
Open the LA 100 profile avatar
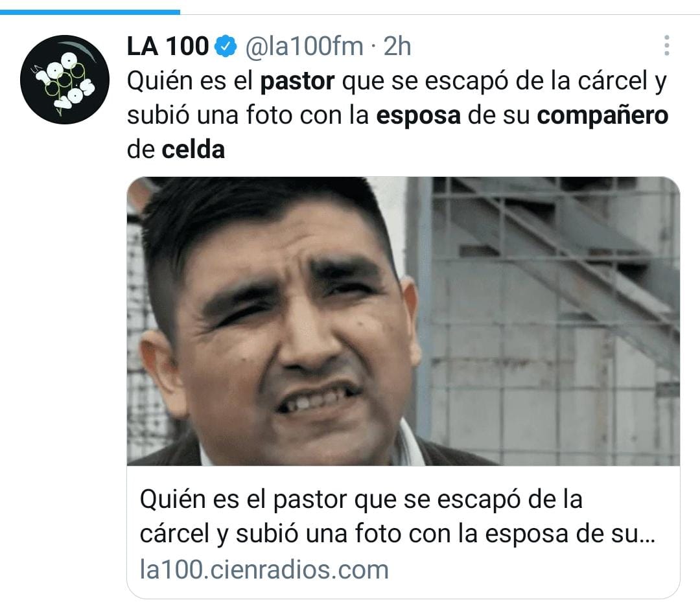65,80
